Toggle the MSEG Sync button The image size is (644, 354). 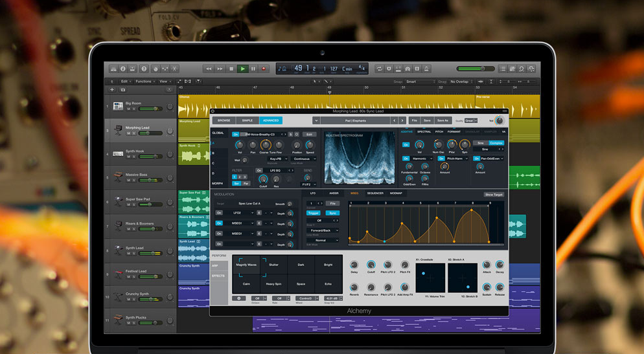pos(332,213)
